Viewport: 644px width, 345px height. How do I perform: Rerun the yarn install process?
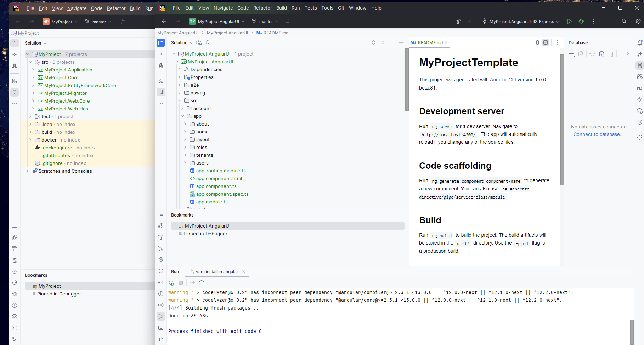[171, 283]
